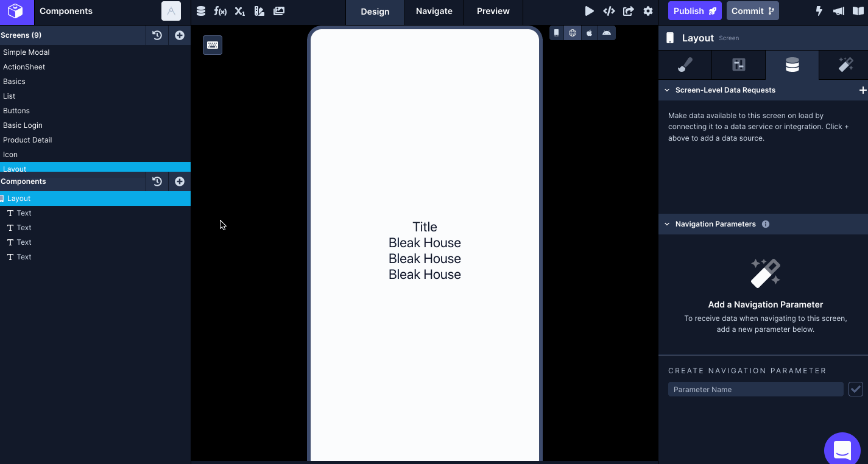
Task: Click the Layout screen phone icon in header
Action: click(x=670, y=38)
